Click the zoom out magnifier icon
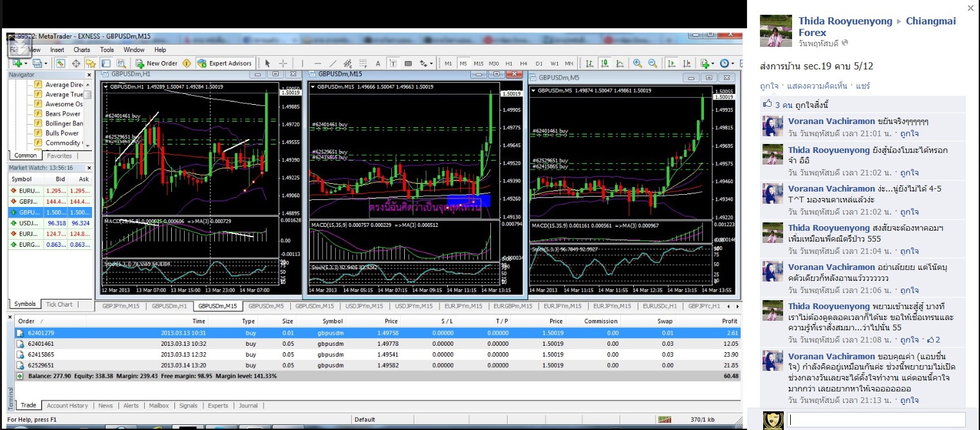The image size is (980, 430). pos(653,63)
